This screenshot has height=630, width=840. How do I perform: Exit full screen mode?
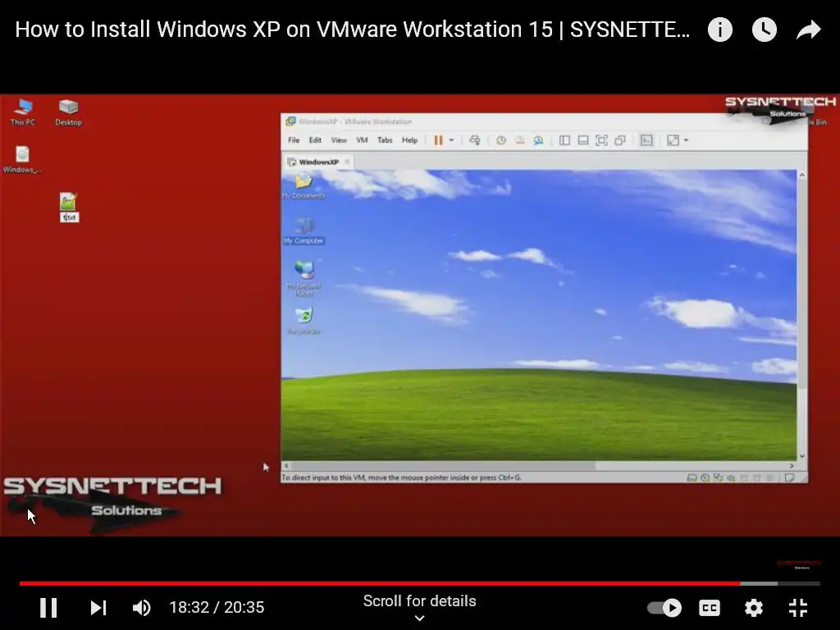coord(798,608)
